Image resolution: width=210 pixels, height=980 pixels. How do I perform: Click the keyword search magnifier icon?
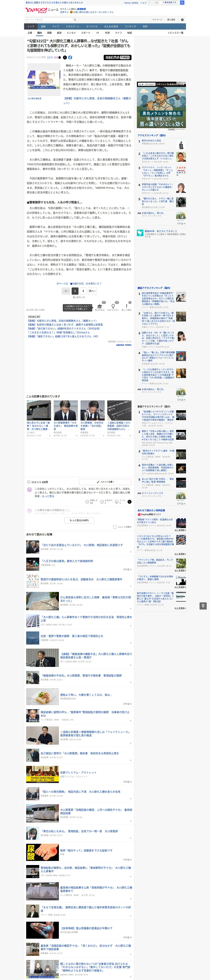[75, 20]
